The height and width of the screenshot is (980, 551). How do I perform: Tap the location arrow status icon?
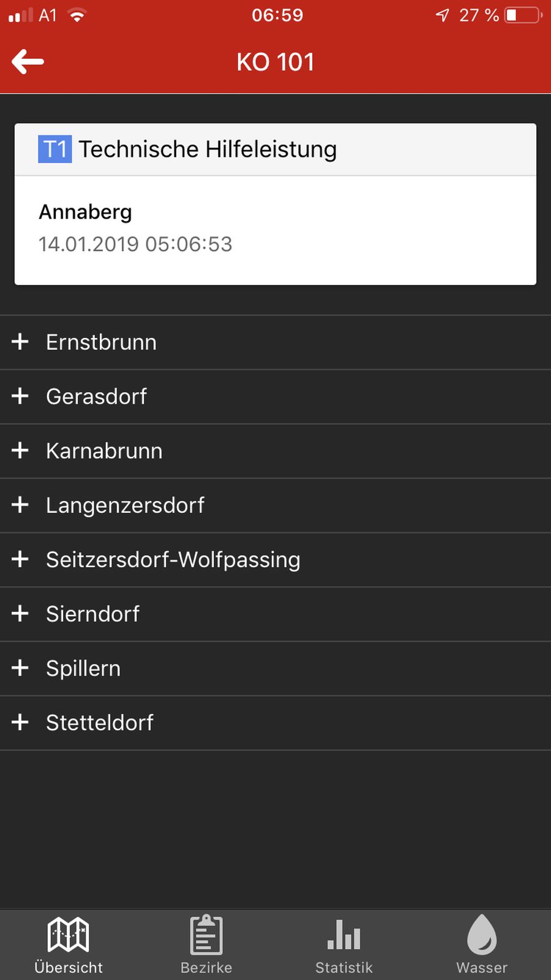pyautogui.click(x=443, y=15)
